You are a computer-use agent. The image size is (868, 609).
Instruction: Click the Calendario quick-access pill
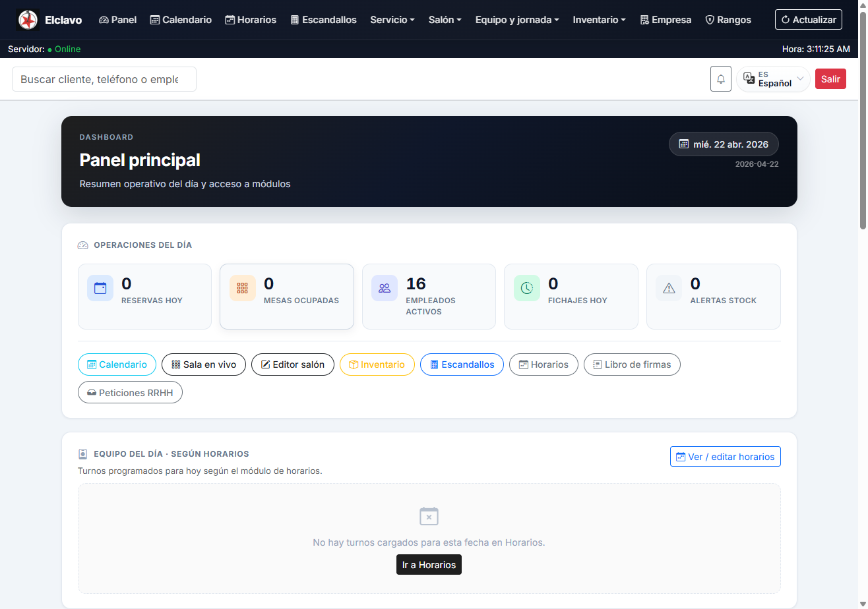click(117, 364)
